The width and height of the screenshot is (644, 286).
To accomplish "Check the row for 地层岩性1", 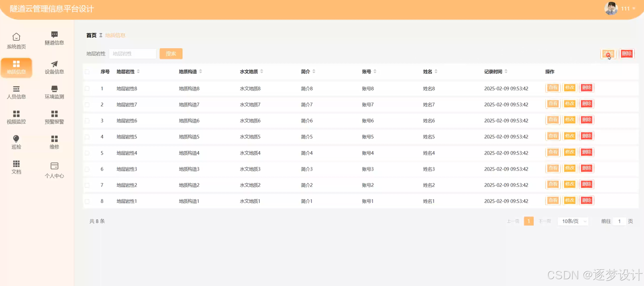I will pos(87,201).
